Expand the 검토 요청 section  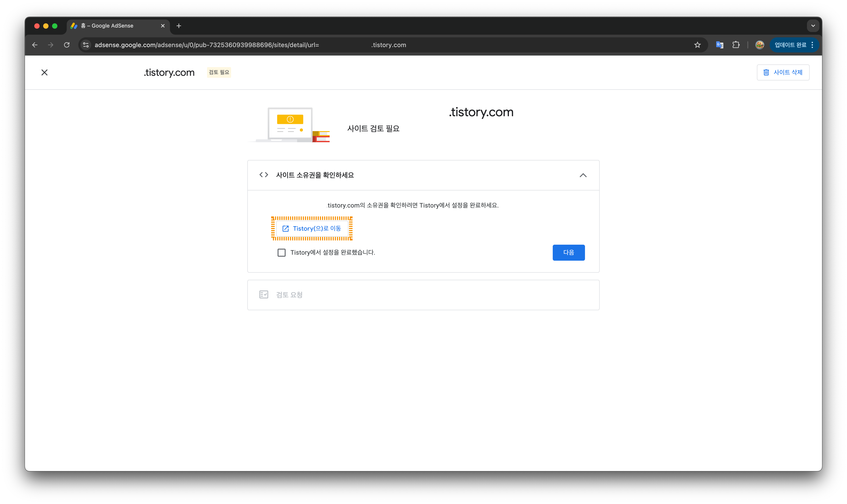[x=423, y=295]
